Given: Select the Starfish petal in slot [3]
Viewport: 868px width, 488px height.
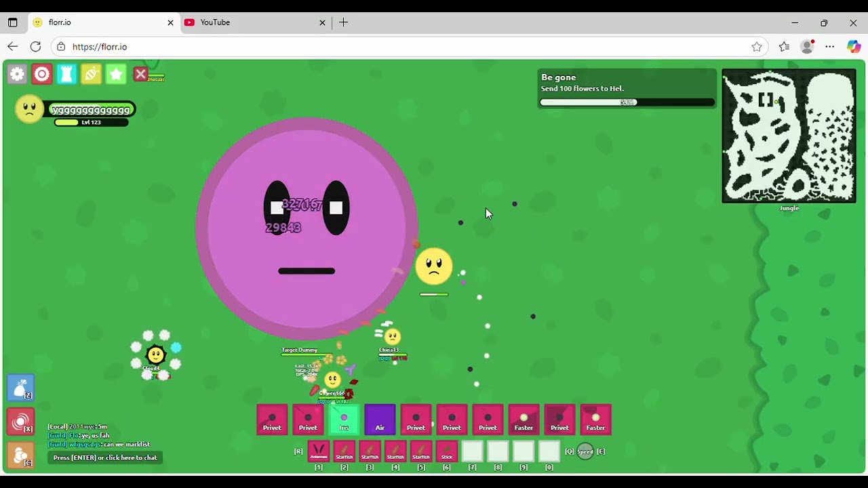Looking at the screenshot, I should [370, 451].
